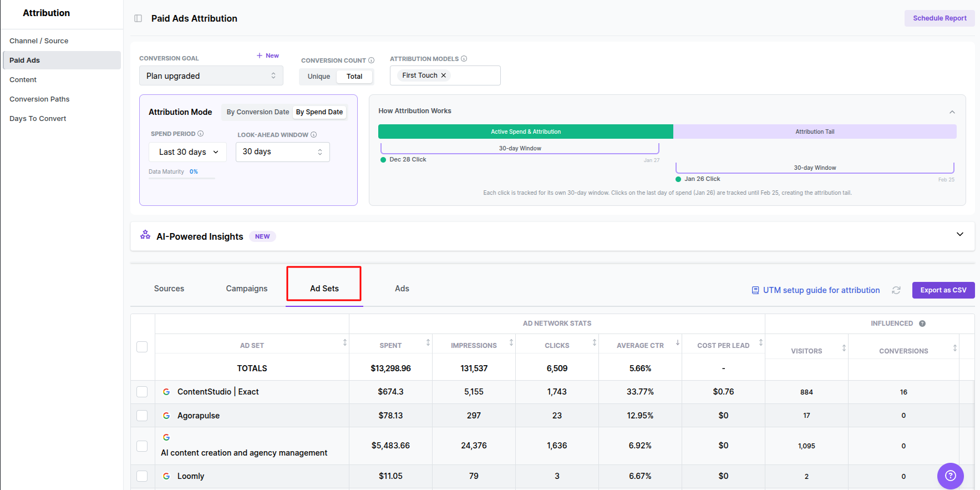The image size is (980, 490).
Task: Click the Export as CSV button
Action: point(943,290)
